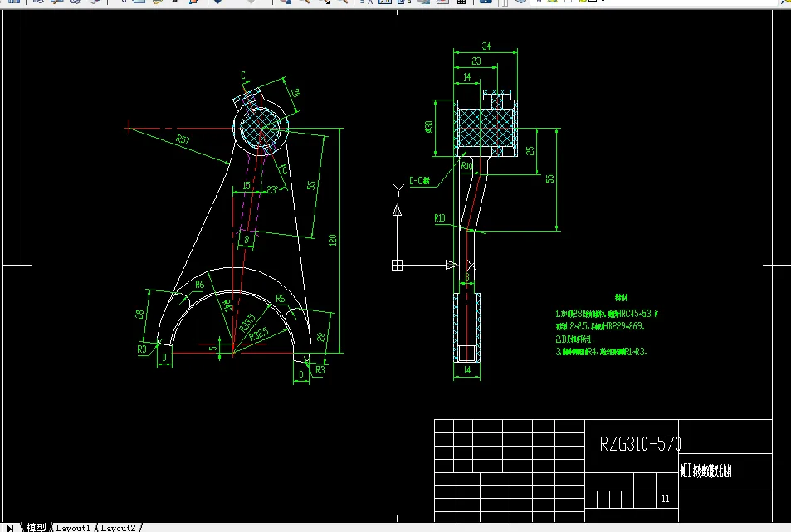Select the right R6 fillet label

click(x=281, y=299)
